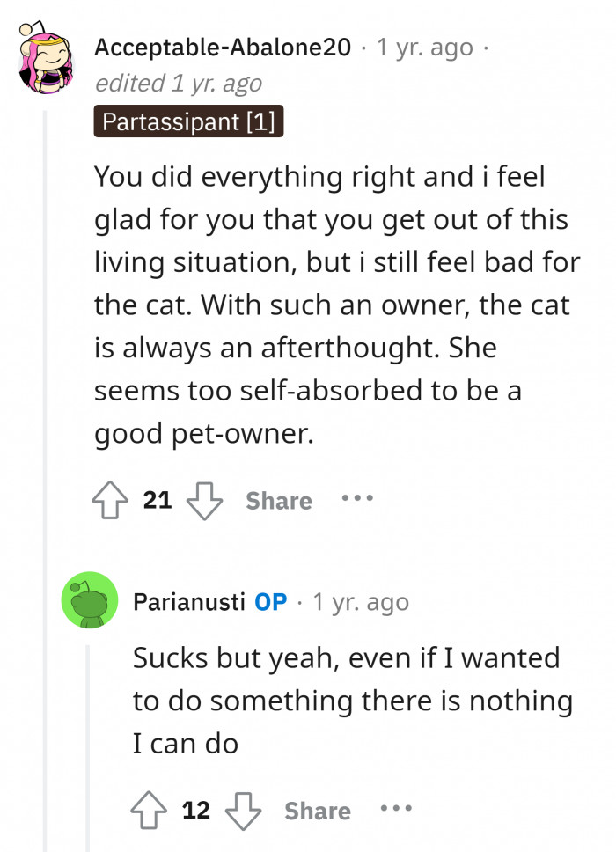Screen dimensions: 616x852
Task: Click the 21 vote score
Action: pos(158,501)
